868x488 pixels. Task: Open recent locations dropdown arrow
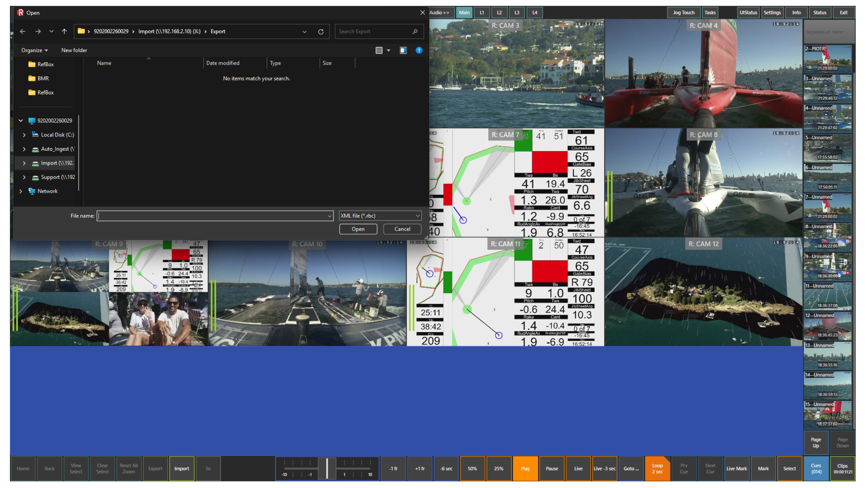coord(51,31)
